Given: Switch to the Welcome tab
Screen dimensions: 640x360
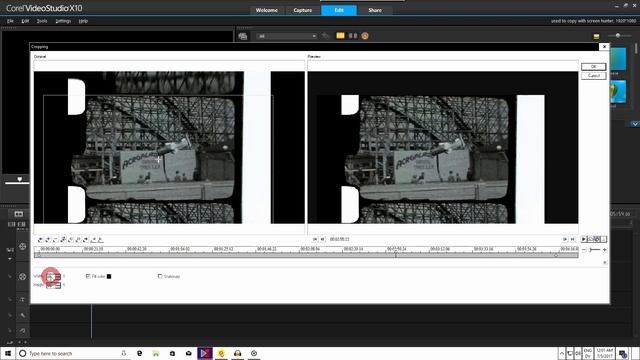Looking at the screenshot, I should coord(267,10).
